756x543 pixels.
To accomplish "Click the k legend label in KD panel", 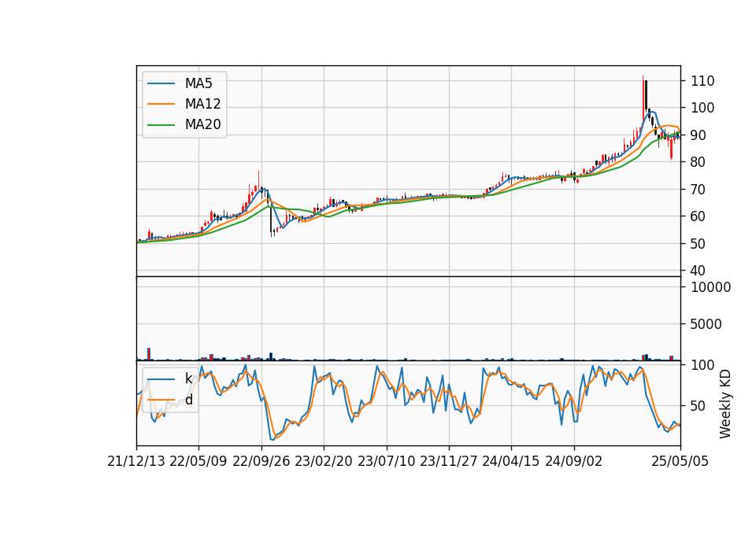I will (188, 379).
